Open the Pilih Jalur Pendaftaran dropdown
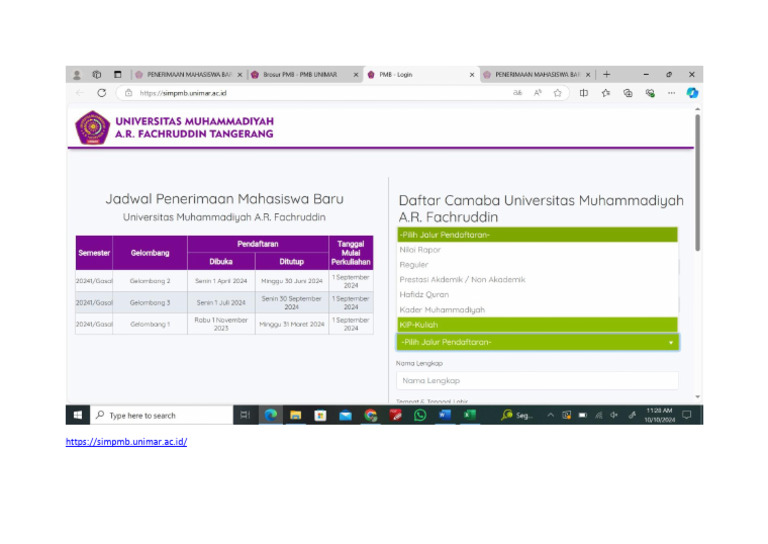The width and height of the screenshot is (768, 544). point(537,342)
